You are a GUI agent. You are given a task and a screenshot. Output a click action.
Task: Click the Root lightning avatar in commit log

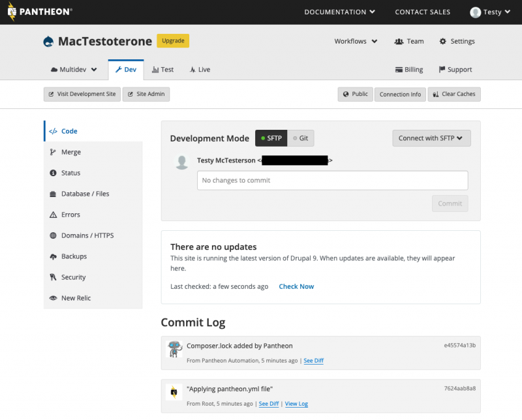click(x=174, y=392)
